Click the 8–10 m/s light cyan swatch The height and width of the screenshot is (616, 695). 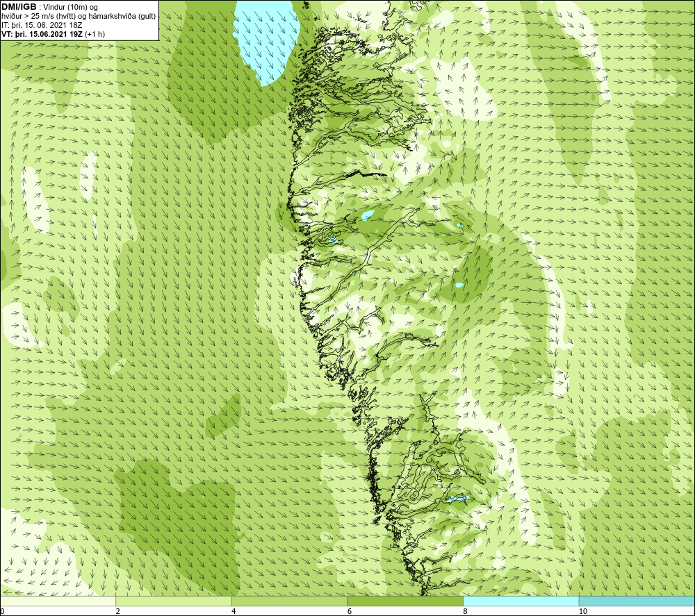tap(521, 601)
